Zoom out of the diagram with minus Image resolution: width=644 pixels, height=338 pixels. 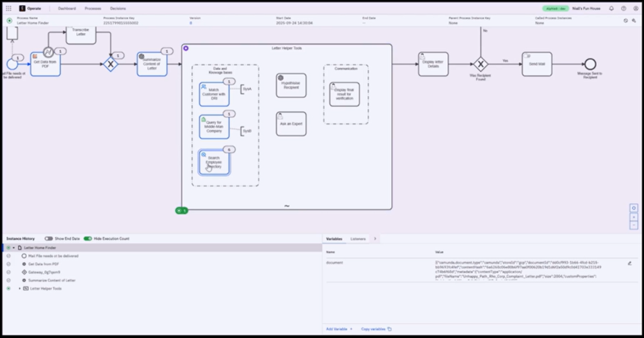coord(633,225)
